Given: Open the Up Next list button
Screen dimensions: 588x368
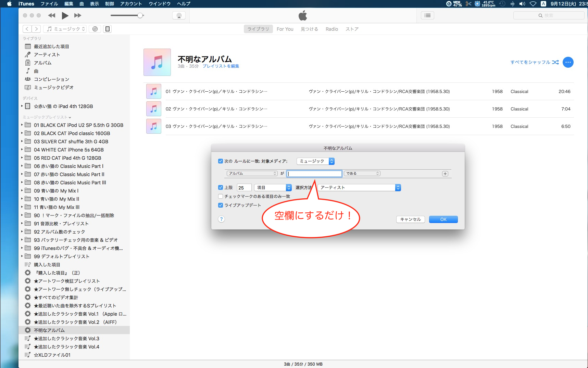Looking at the screenshot, I should pos(427,15).
